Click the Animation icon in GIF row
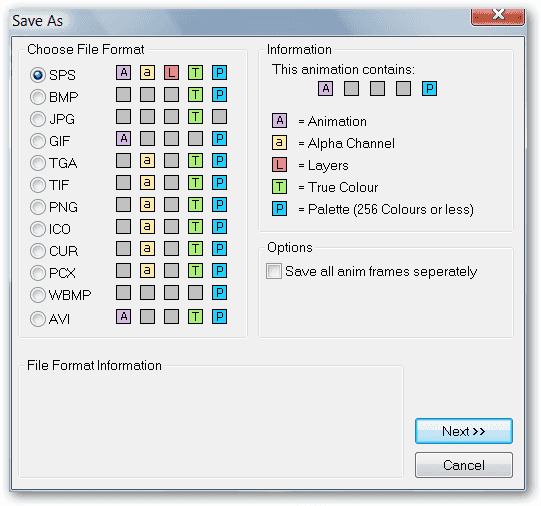 point(124,139)
